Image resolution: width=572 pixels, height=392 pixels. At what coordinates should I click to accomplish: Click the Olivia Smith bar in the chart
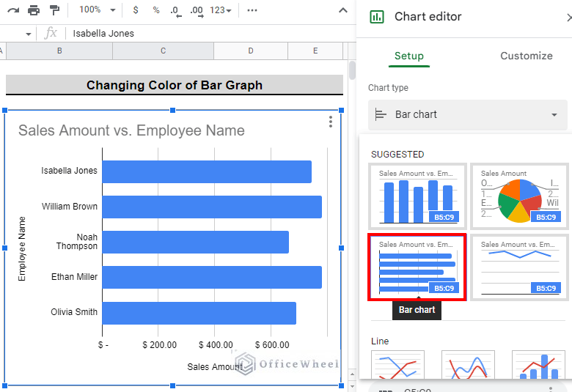coord(199,313)
